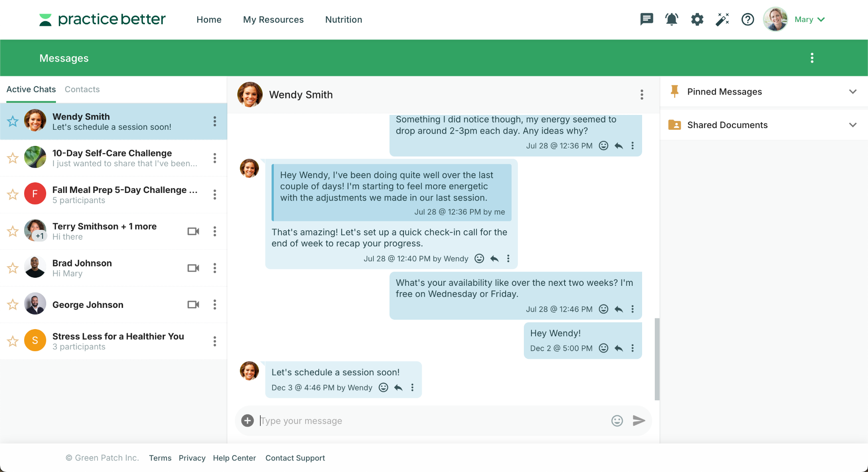The image size is (868, 472).
Task: Open Mary profile dropdown
Action: tap(809, 20)
